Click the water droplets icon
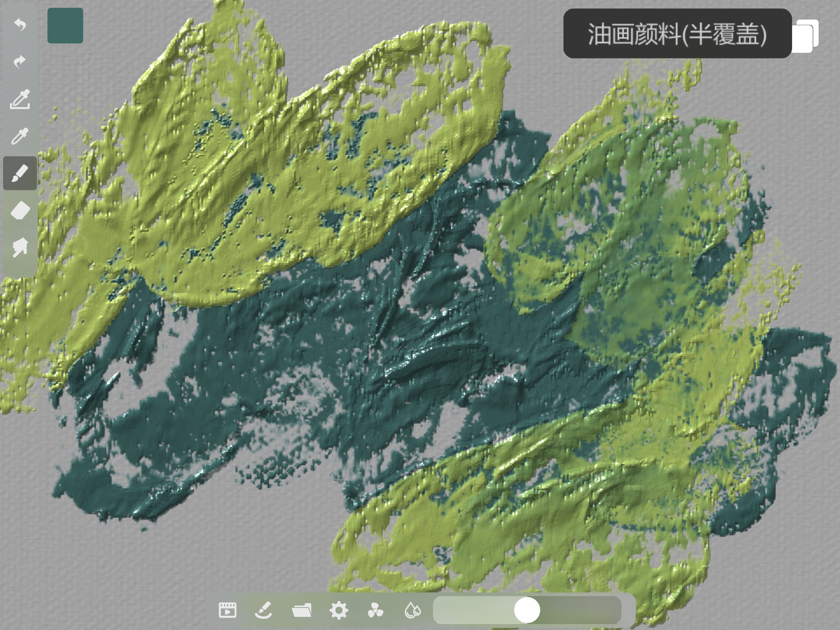Viewport: 840px width, 630px height. [413, 611]
